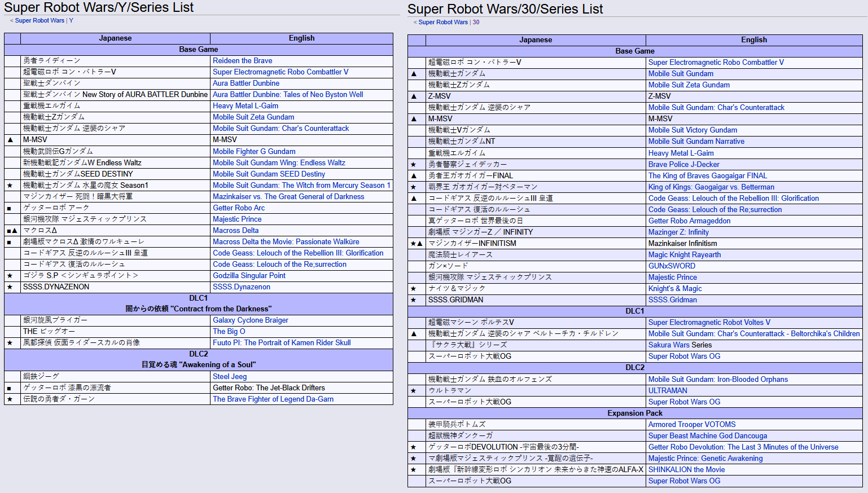The width and height of the screenshot is (868, 493).
Task: Open Mobile Suit Gundam: Iron-Blooded Orphans link
Action: [718, 380]
